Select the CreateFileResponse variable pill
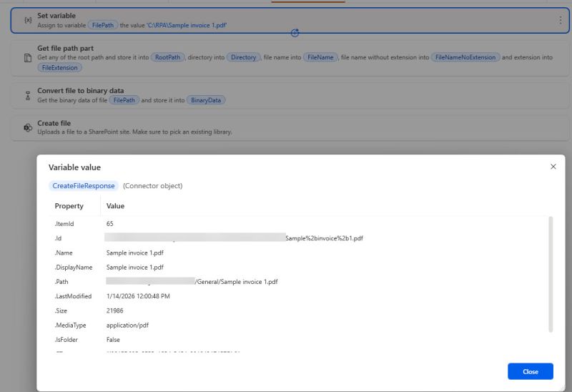The width and height of the screenshot is (572, 392). point(84,186)
